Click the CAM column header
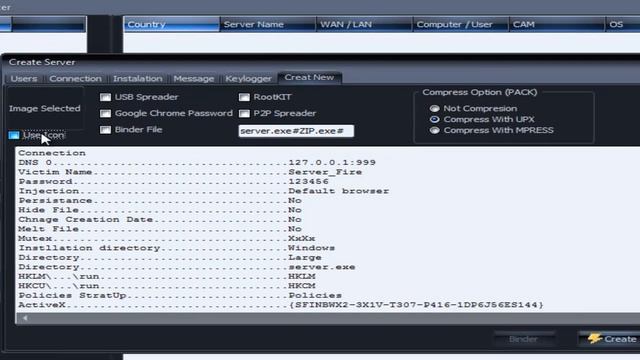Viewport: 640px width, 360px height. [556, 24]
